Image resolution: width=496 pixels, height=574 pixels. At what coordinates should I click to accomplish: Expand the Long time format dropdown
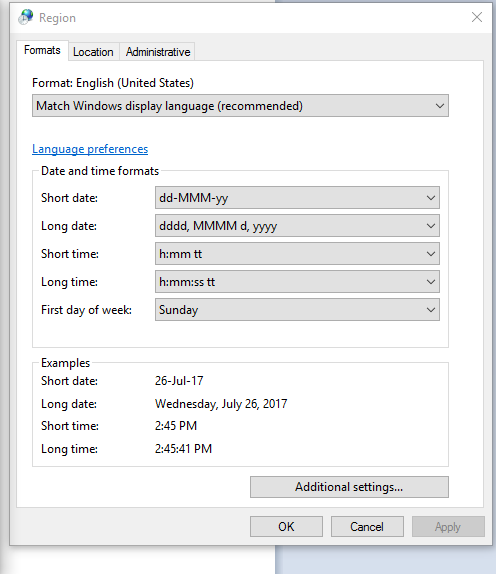[297, 282]
